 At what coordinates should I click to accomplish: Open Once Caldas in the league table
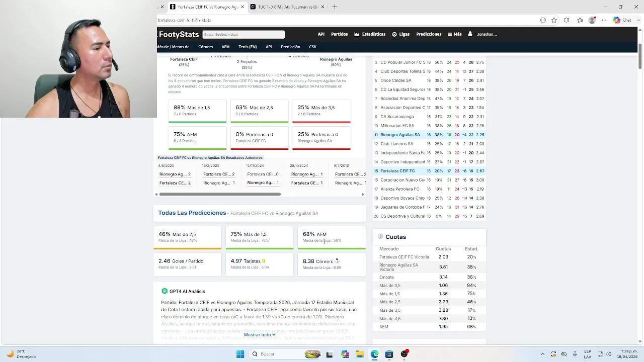tap(429, 80)
